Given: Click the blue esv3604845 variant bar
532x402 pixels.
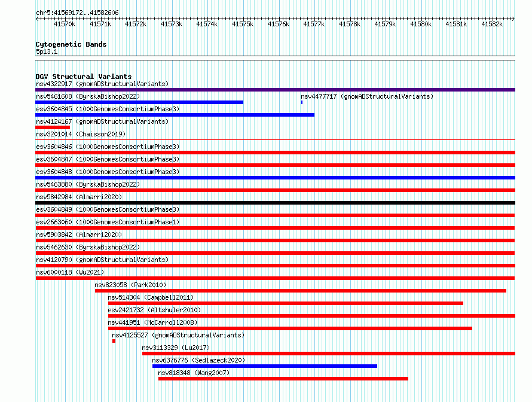Looking at the screenshot, I should pyautogui.click(x=175, y=115).
